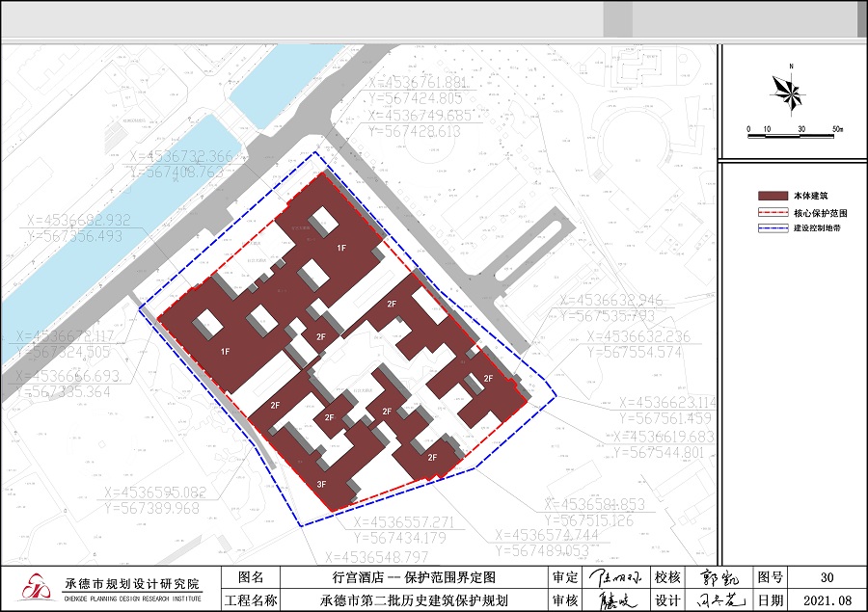Click the handwritten signature beside 审定
The width and height of the screenshot is (868, 612).
[x=615, y=578]
